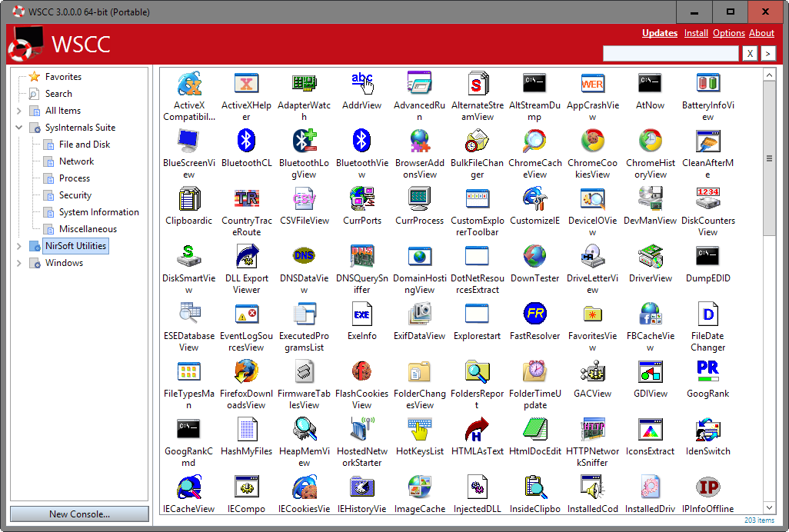Select System Information category
The height and width of the screenshot is (532, 789).
(x=98, y=212)
